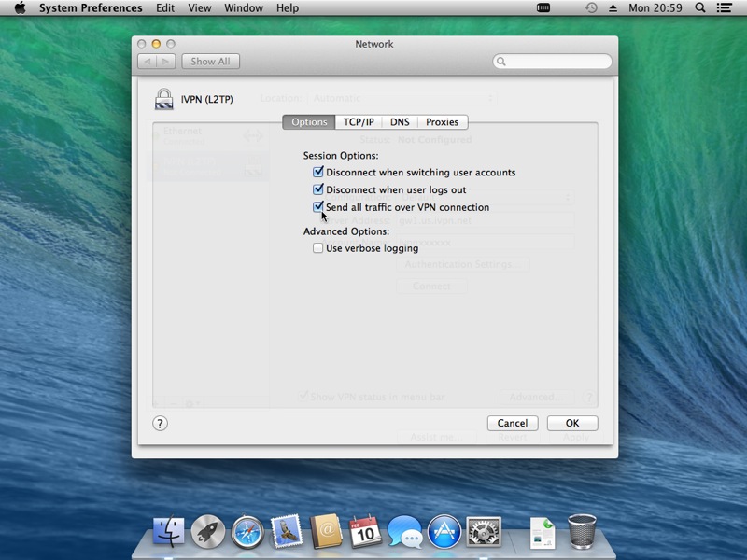Open Notification Center list icon

[725, 7]
